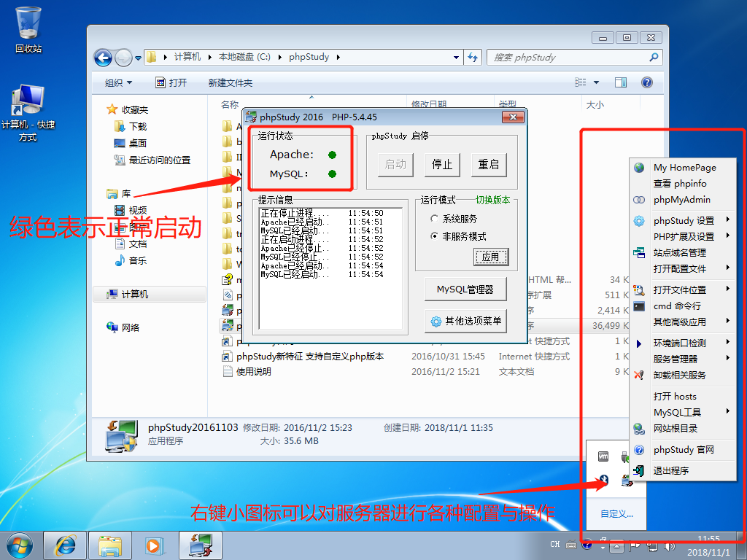
Task: Open Internet Explorer from taskbar
Action: click(x=65, y=545)
